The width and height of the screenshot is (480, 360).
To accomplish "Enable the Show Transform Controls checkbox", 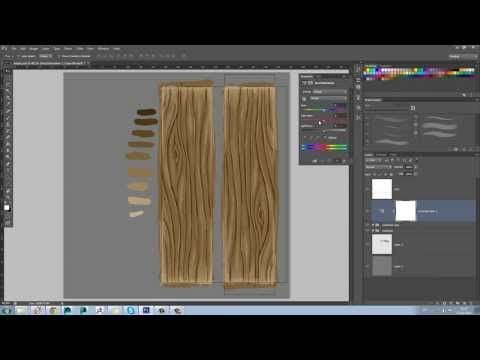I will coord(60,56).
